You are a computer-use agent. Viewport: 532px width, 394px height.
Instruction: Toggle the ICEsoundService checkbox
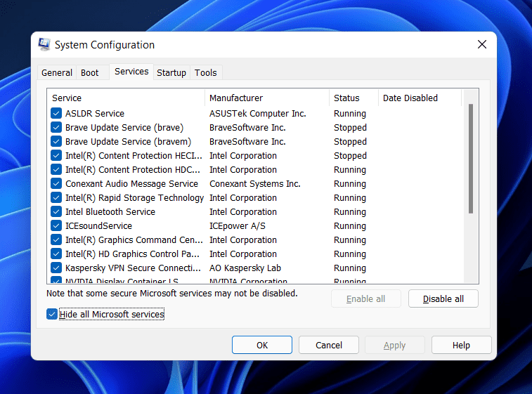56,226
